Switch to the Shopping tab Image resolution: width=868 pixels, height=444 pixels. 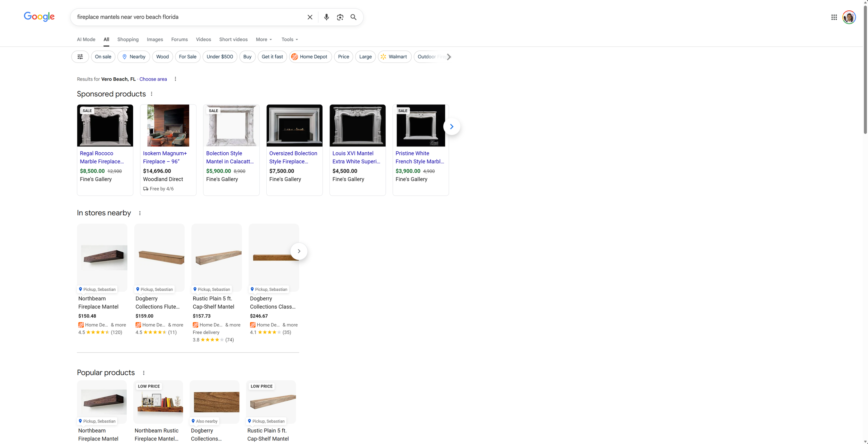[x=128, y=40]
